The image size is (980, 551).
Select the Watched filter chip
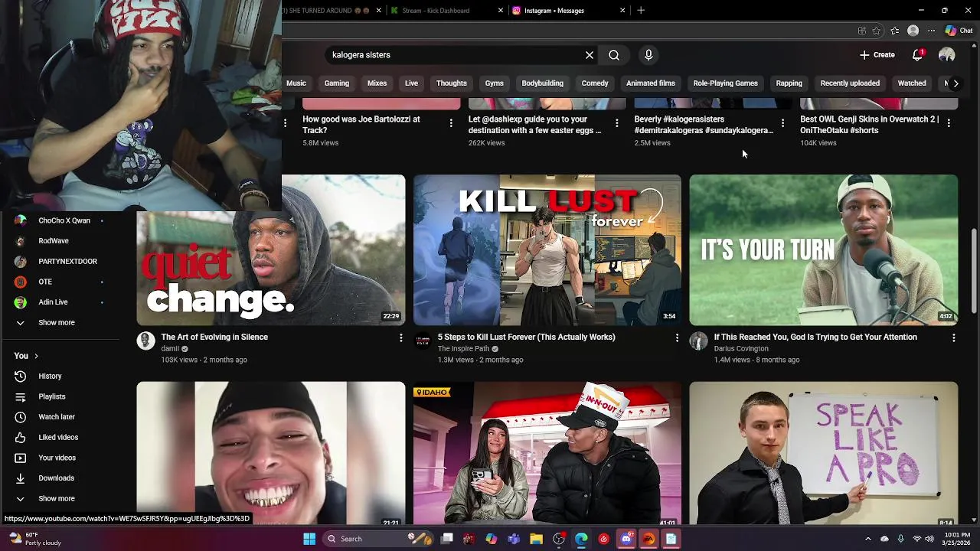point(911,83)
